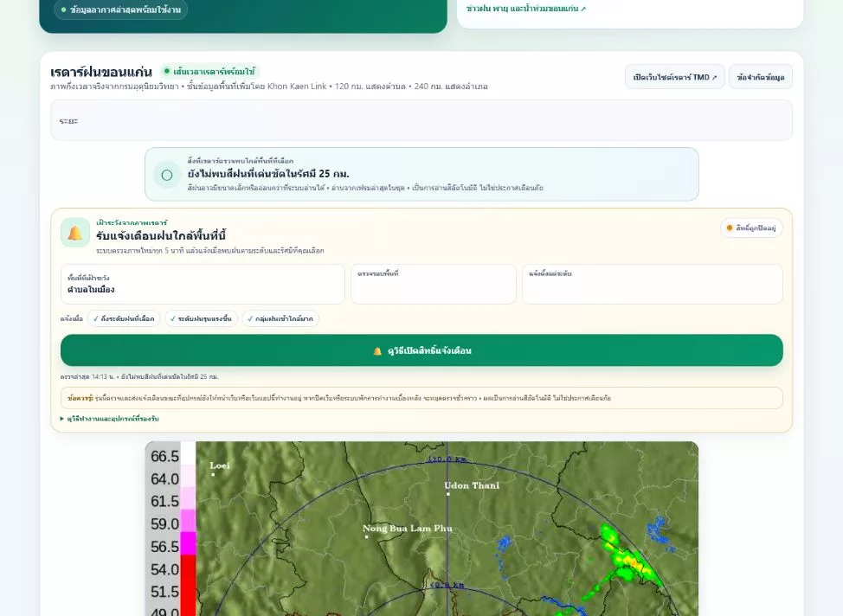Screen dimensions: 843x616
Task: Click the green dot beside the radar timeline status
Action: point(167,71)
